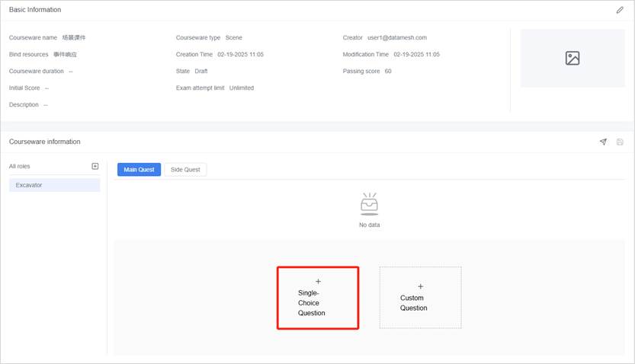Click the Courseware information section header
The height and width of the screenshot is (364, 635).
(44, 142)
